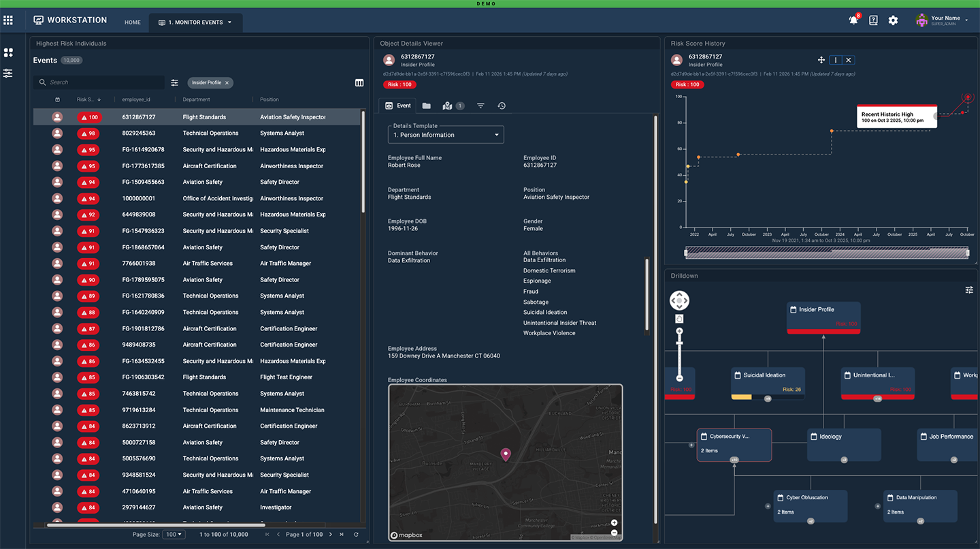Click the filter funnel icon in the Event toolbar
Viewport: 980px width, 549px height.
(x=481, y=106)
